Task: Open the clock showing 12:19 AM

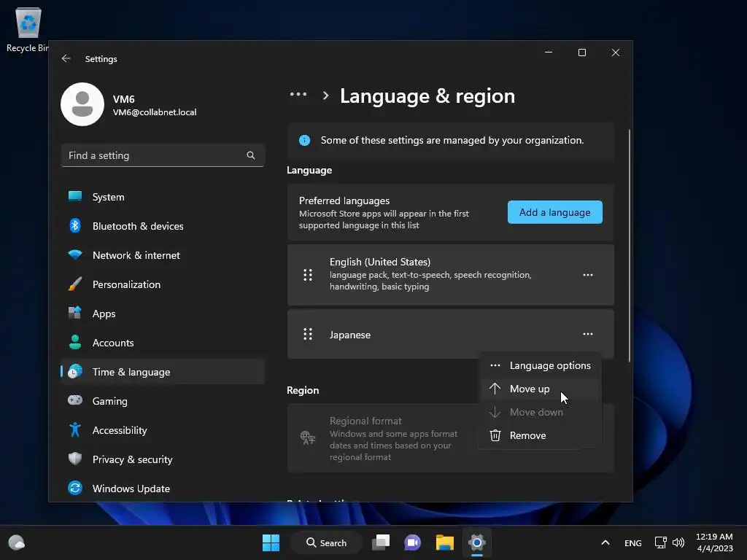Action: [714, 542]
